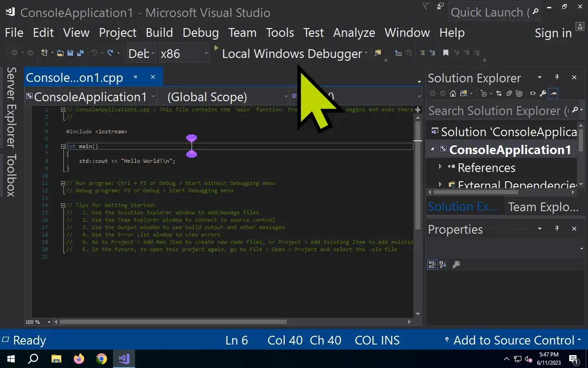Start debugging with green play icon
Viewport: 588px width, 368px height.
coord(216,48)
